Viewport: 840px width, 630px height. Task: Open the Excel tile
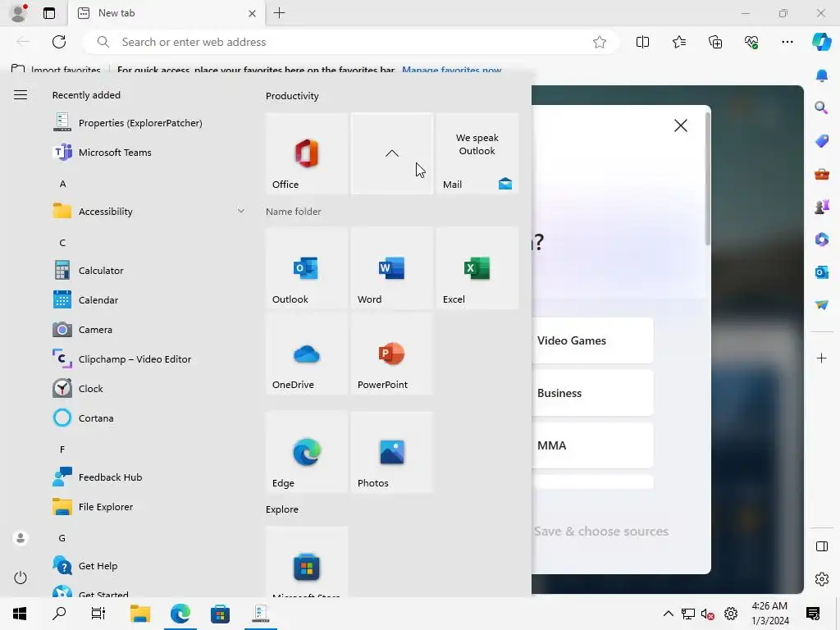point(477,268)
